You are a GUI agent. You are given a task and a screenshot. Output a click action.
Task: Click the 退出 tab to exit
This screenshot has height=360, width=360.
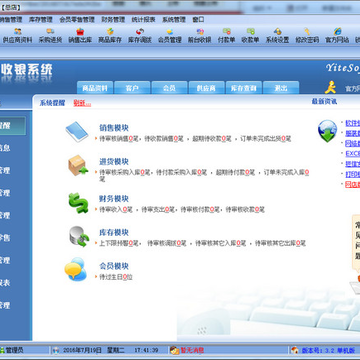click(281, 88)
